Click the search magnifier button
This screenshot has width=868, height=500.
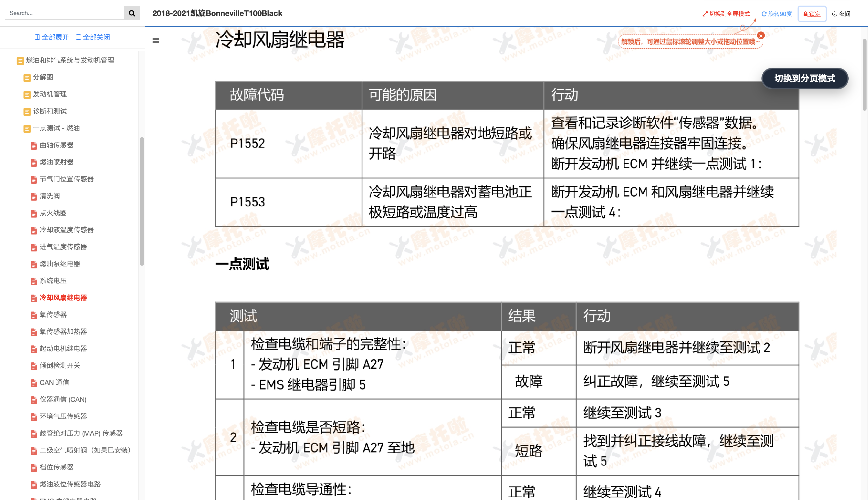132,13
